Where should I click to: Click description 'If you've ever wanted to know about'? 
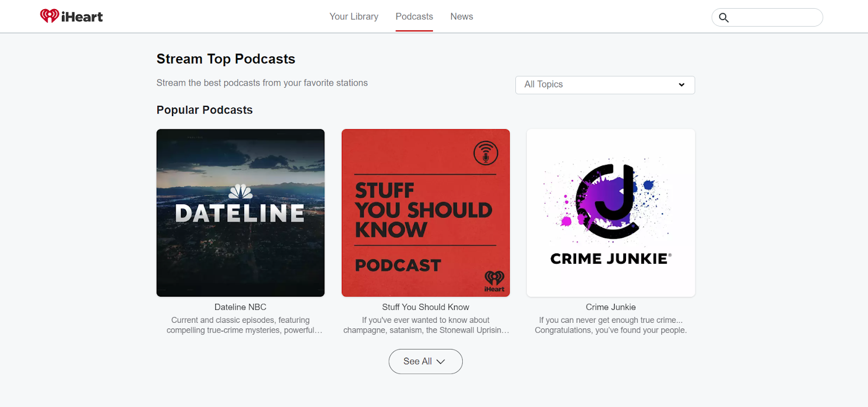(426, 320)
